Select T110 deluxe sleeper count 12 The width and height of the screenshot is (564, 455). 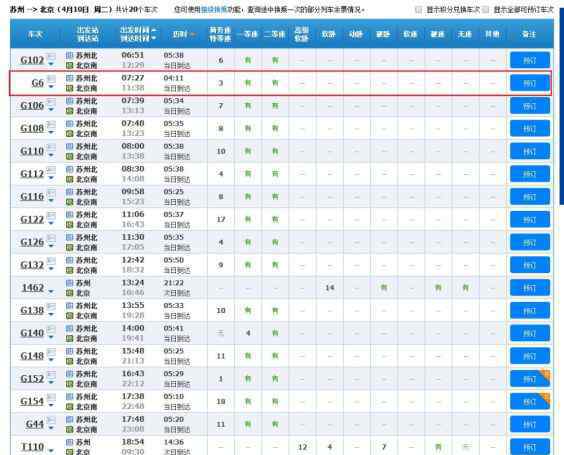pos(303,447)
